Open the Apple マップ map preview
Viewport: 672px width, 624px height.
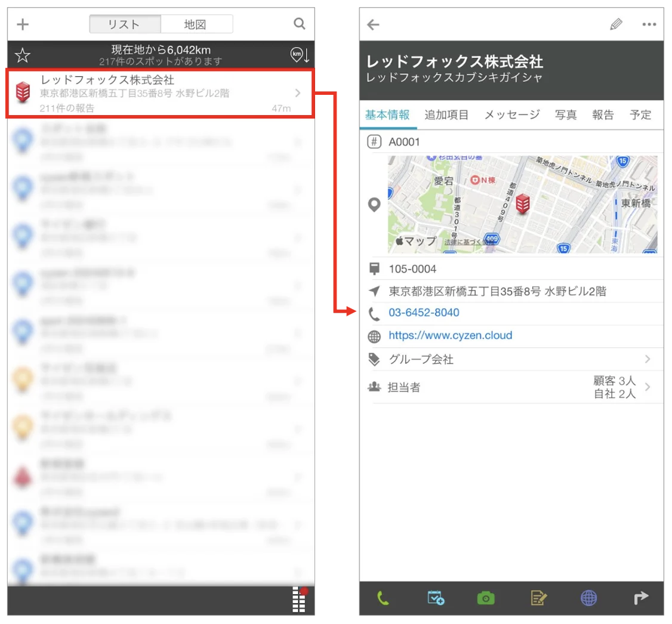coord(522,204)
